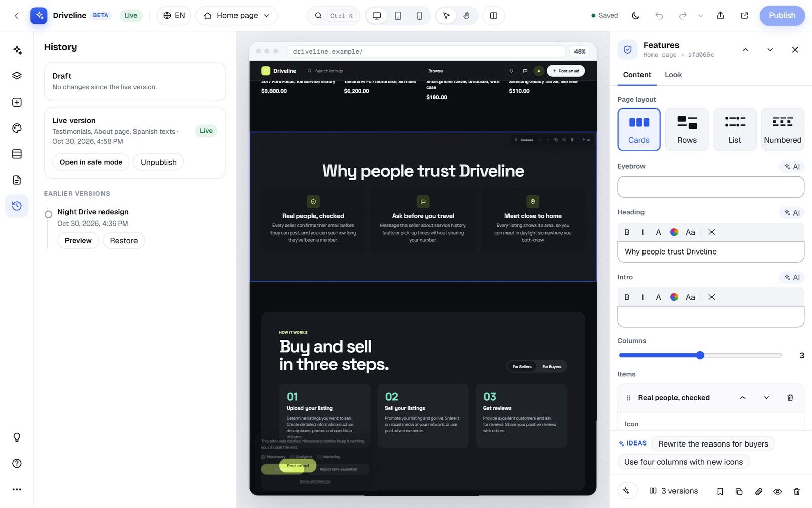
Task: Select Numbered page layout
Action: click(783, 130)
